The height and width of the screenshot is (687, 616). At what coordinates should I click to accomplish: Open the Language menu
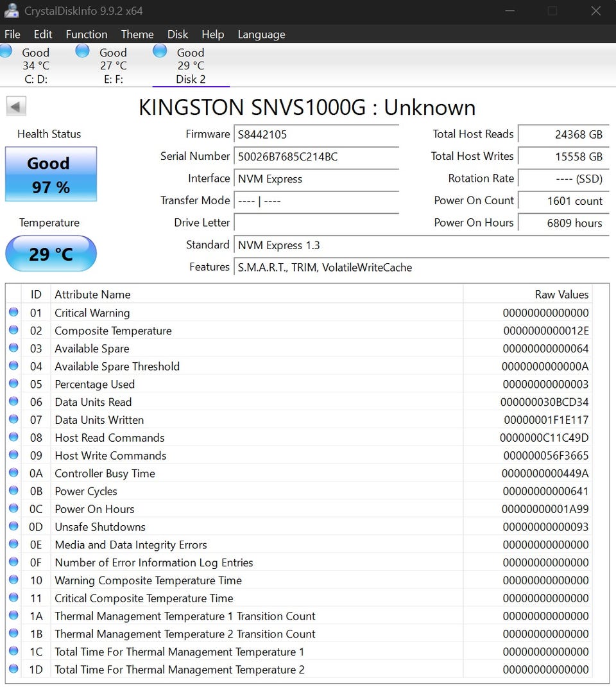coord(261,34)
